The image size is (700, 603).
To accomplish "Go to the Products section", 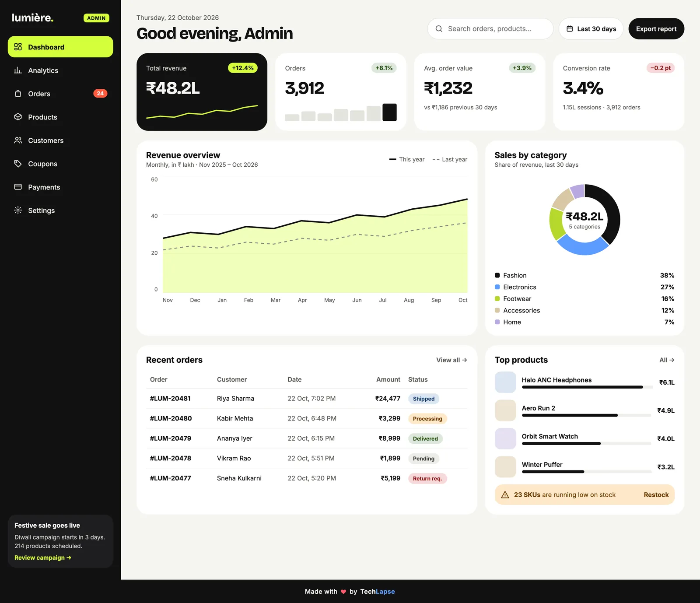I will click(x=60, y=117).
